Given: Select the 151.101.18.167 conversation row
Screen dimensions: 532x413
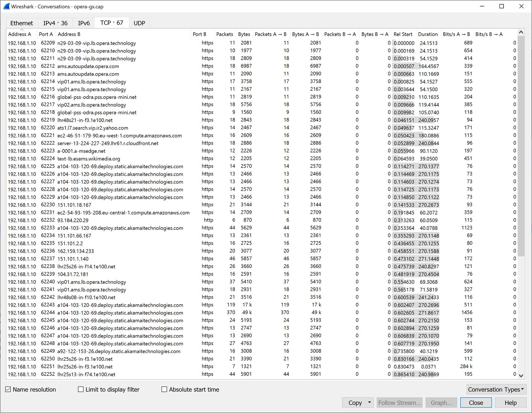Looking at the screenshot, I should (262, 205).
